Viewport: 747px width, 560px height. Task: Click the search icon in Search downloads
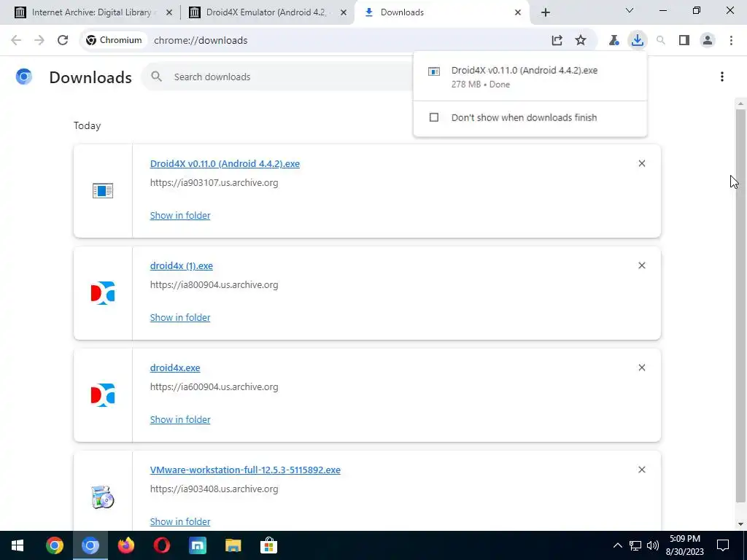[156, 77]
